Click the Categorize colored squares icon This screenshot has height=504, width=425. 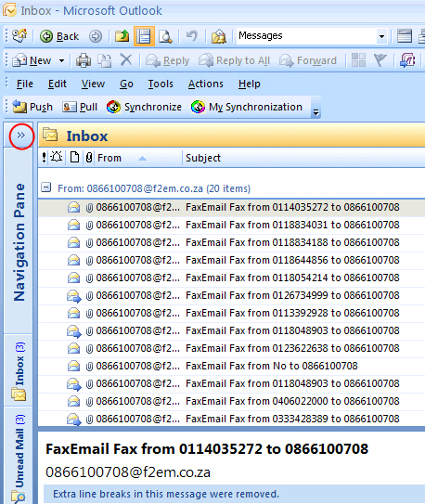pyautogui.click(x=358, y=60)
